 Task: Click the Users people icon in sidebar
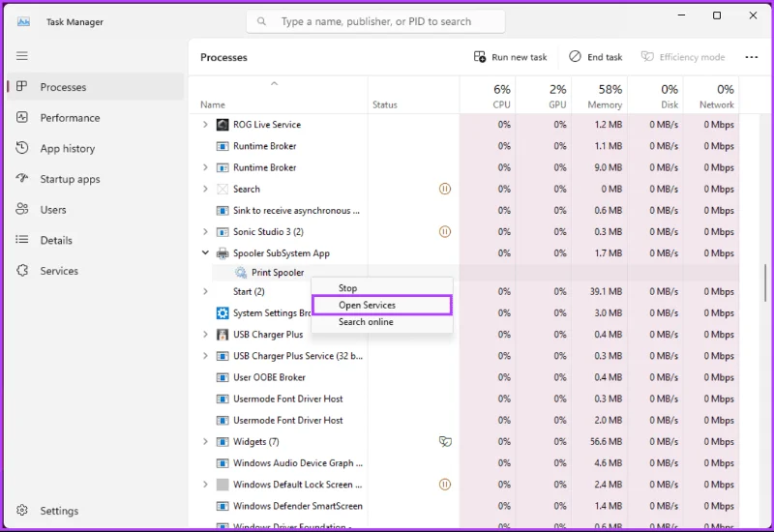click(x=21, y=209)
